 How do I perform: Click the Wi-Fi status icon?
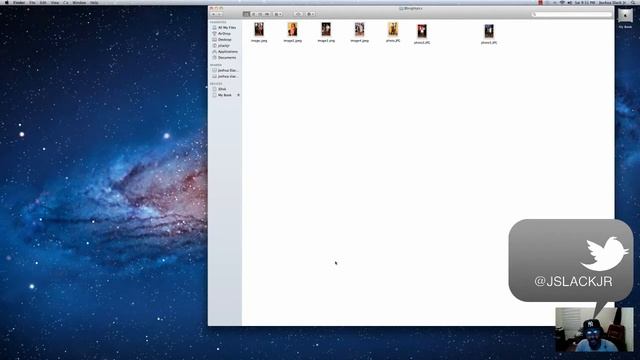(x=562, y=2)
